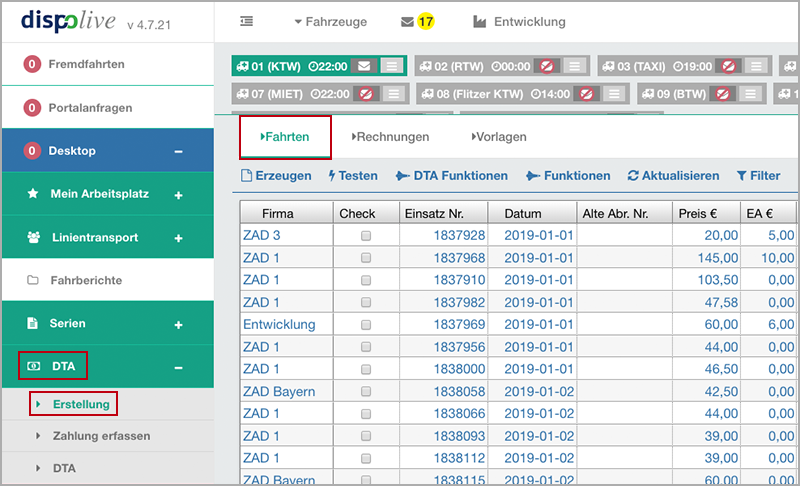This screenshot has width=800, height=486.
Task: Open messages envelope with 17 badge
Action: (417, 22)
